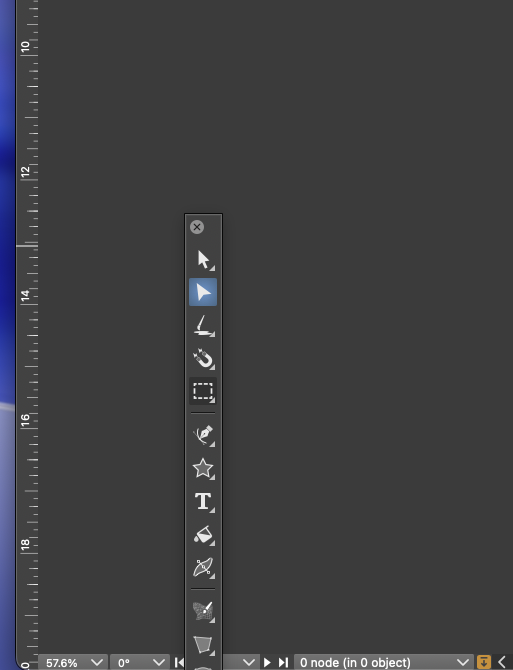Go to next page arrow

coord(267,662)
